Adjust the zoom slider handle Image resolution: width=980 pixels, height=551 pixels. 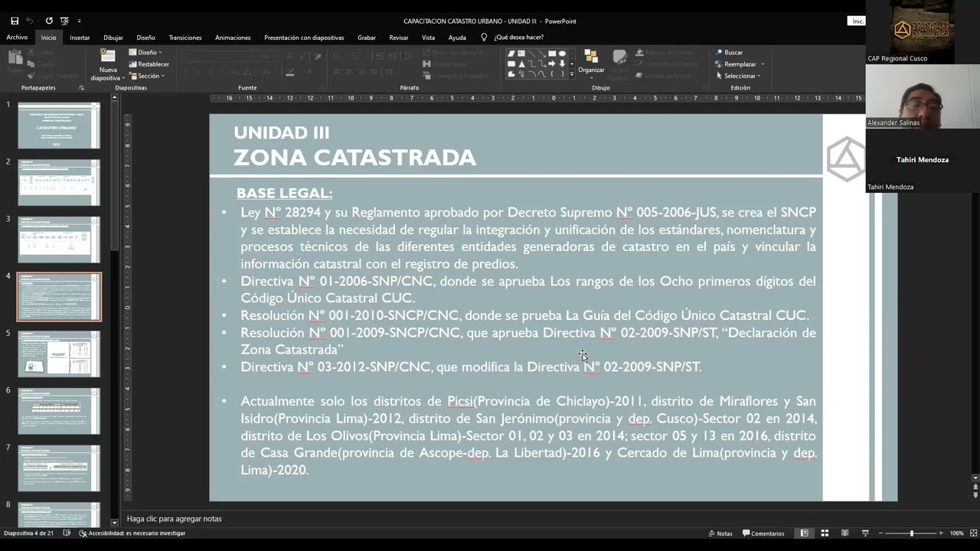coord(911,533)
